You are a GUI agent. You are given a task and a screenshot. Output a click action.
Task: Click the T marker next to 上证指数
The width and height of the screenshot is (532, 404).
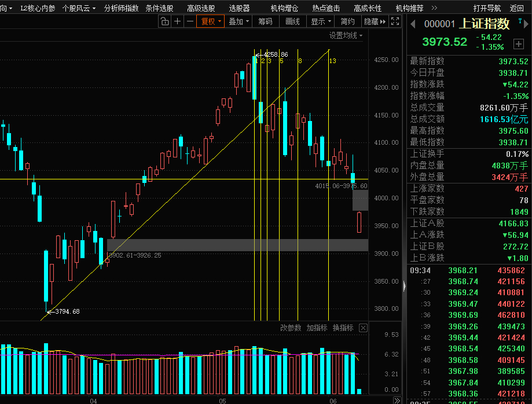pyautogui.click(x=520, y=21)
